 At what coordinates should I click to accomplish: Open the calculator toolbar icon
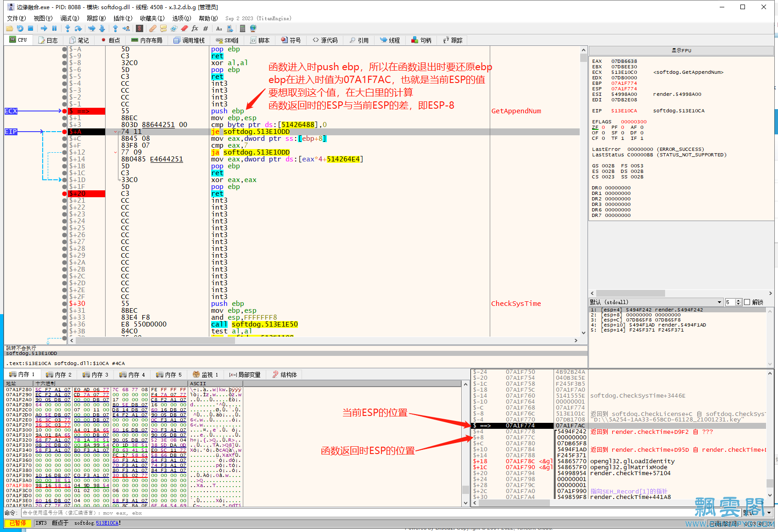tap(242, 28)
